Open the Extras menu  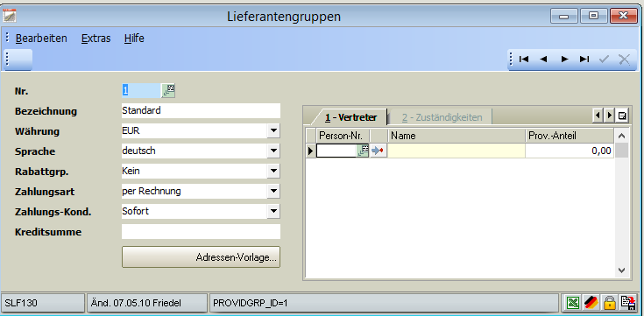(96, 39)
